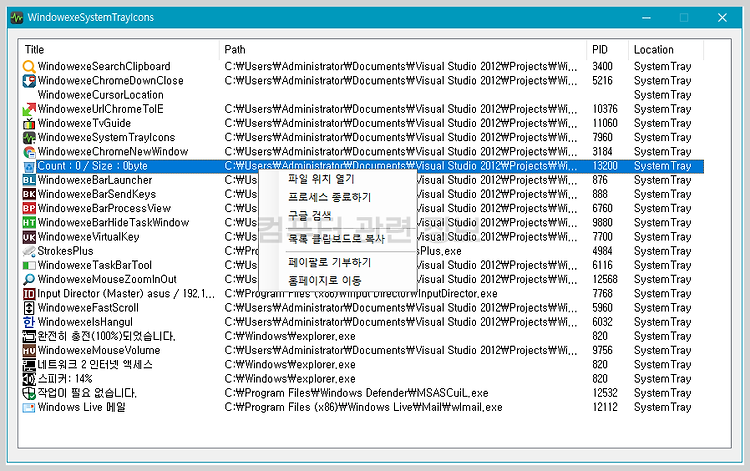Click the magnifier icon of WindowexeSearchClipboard
This screenshot has width=750, height=471.
point(29,66)
